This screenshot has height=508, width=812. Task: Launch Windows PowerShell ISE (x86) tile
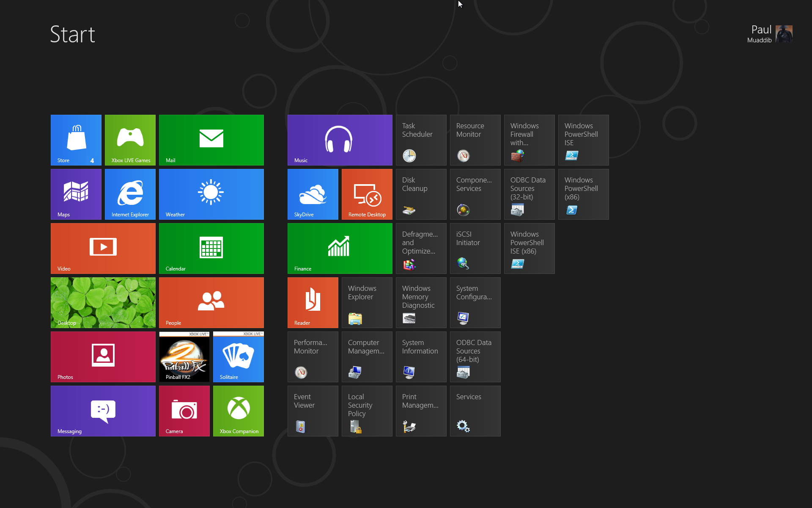click(x=529, y=248)
